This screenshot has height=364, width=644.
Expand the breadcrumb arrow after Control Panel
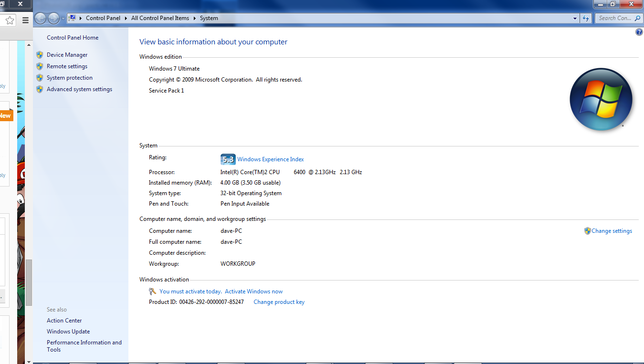pyautogui.click(x=126, y=18)
